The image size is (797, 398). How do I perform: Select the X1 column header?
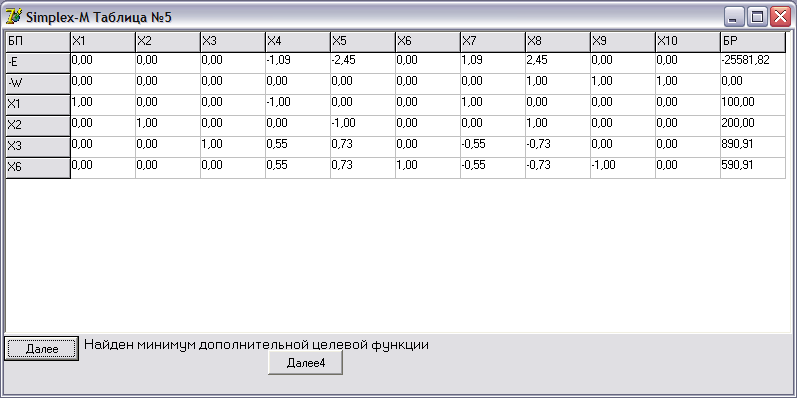click(x=103, y=42)
